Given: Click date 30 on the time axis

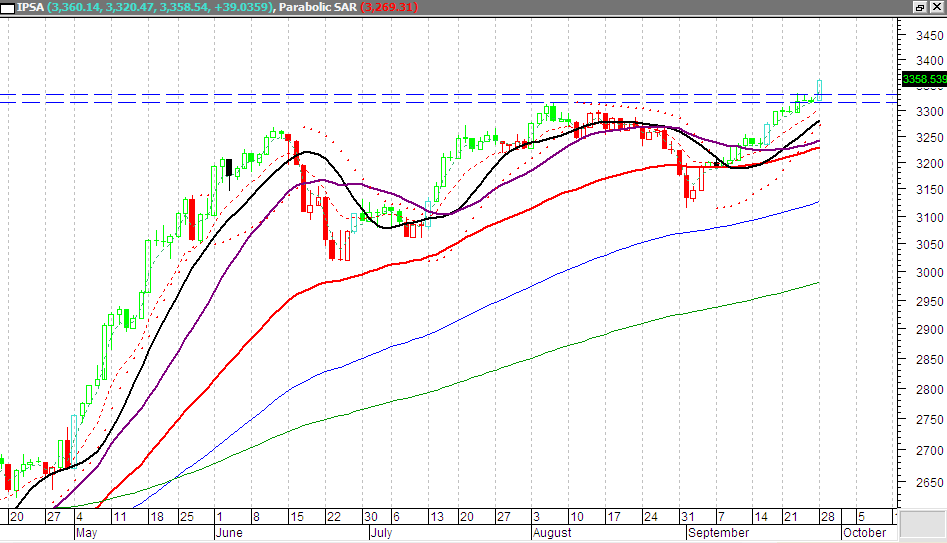Looking at the screenshot, I should [370, 517].
